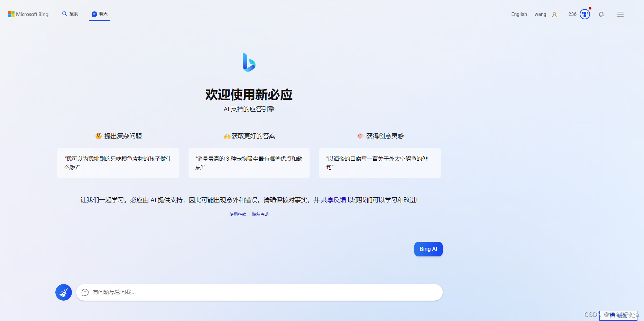Click the blue Bing b logo
The image size is (644, 321).
[x=249, y=62]
